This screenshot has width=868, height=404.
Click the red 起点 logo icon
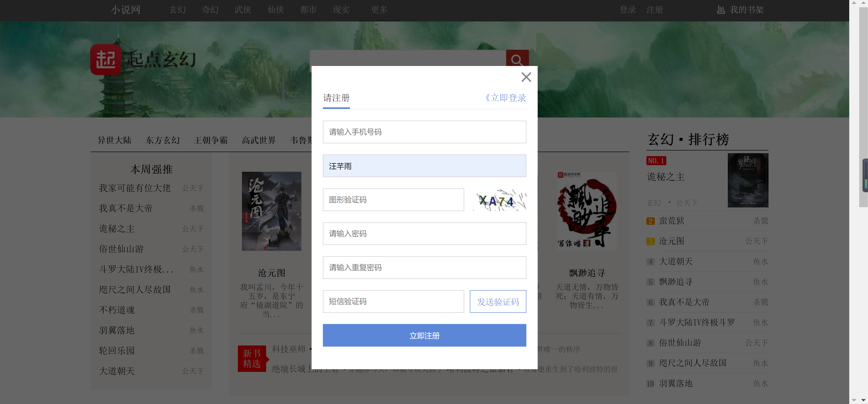[x=105, y=60]
